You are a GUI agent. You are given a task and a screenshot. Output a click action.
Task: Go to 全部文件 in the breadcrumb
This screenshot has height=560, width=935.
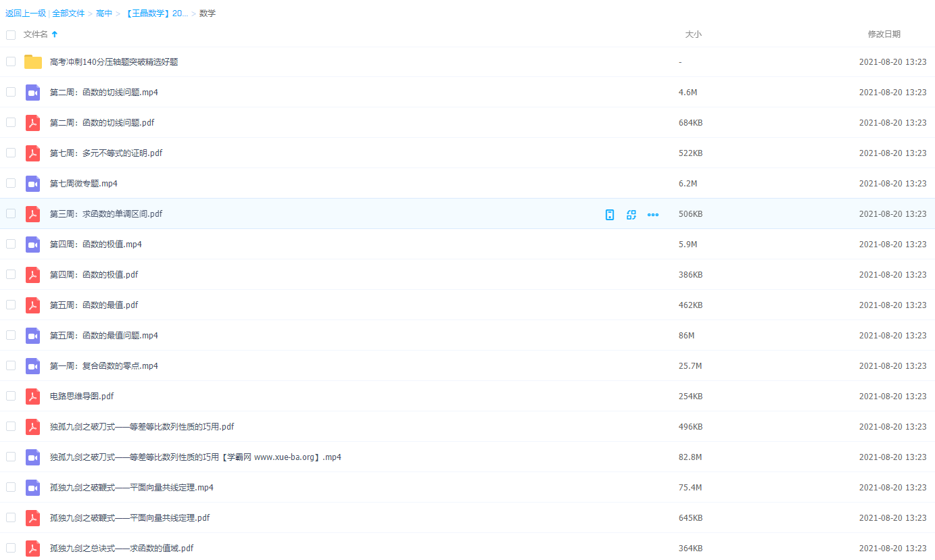[68, 14]
